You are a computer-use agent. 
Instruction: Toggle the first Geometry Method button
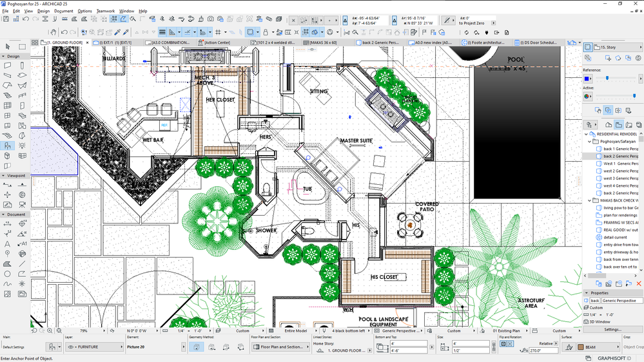coord(197,347)
